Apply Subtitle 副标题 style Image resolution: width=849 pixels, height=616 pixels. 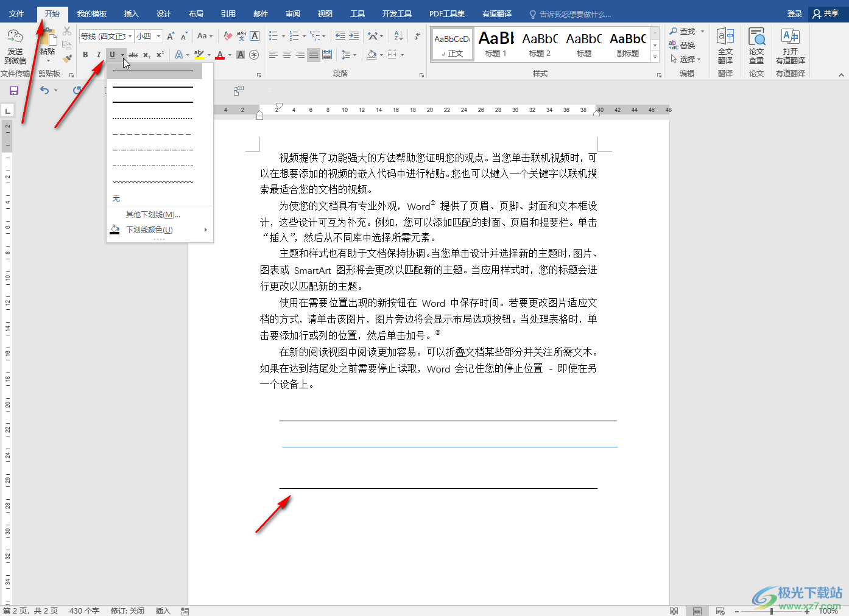pos(628,44)
